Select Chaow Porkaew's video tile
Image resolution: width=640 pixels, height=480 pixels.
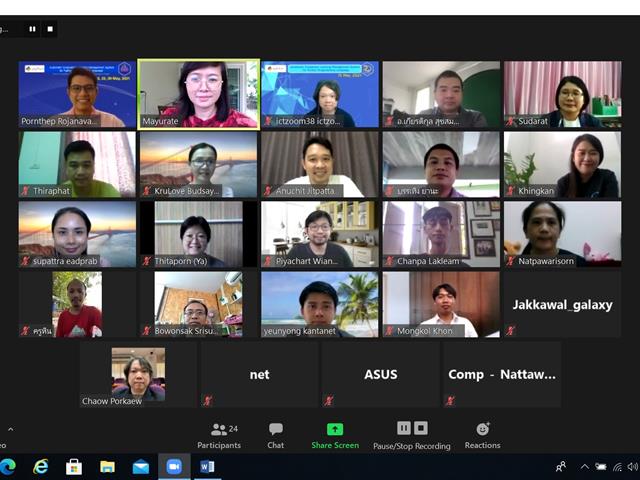pos(138,375)
